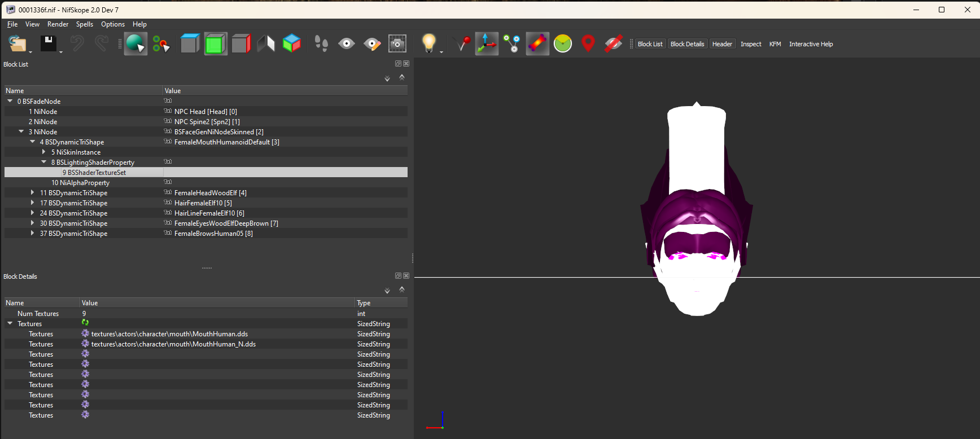The width and height of the screenshot is (980, 439).
Task: Collapse the Textures array in Block Details
Action: click(10, 324)
